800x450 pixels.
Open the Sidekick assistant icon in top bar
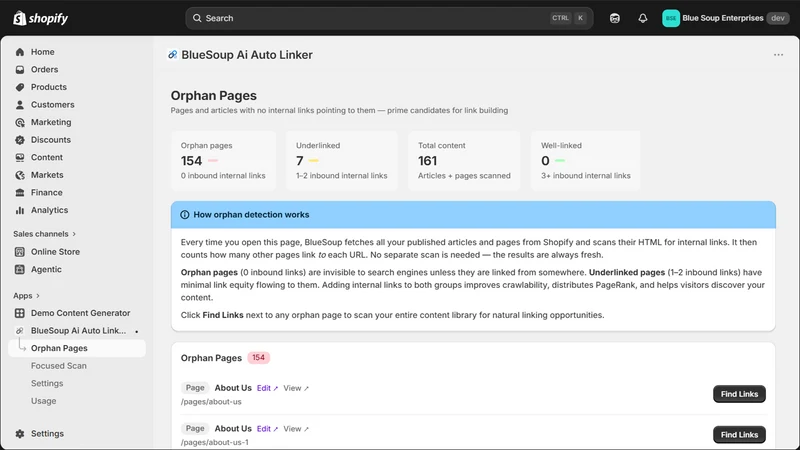(615, 18)
